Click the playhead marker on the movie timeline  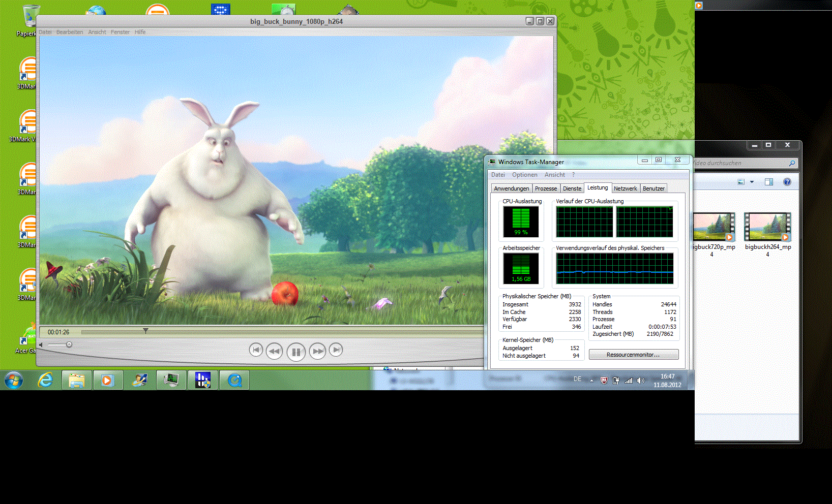[145, 331]
